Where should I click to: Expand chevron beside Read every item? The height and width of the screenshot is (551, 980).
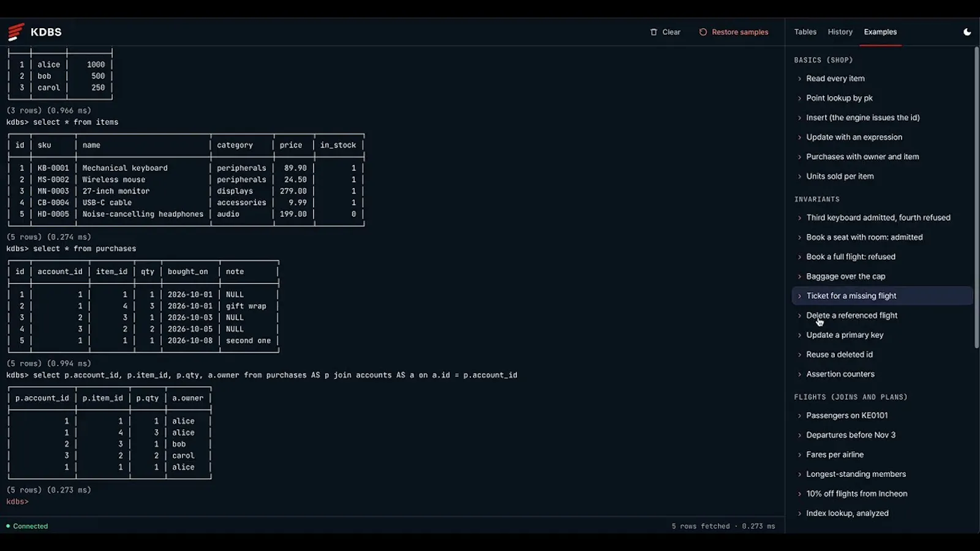click(799, 78)
